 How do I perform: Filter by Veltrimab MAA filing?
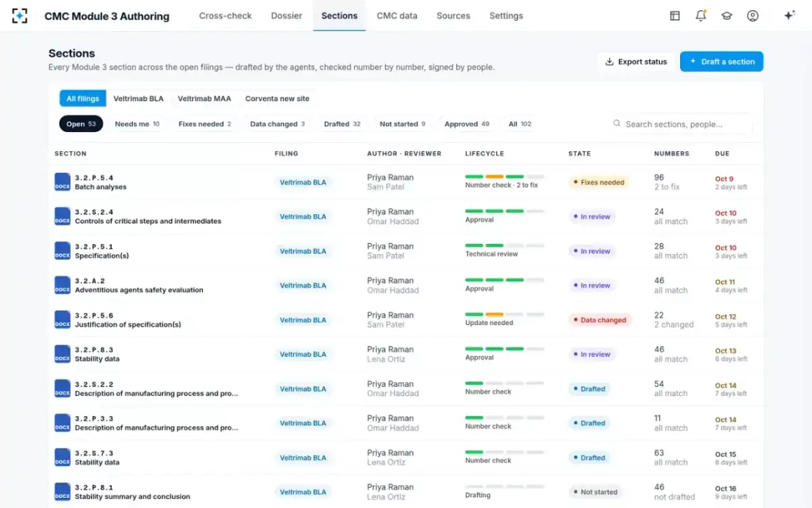204,99
